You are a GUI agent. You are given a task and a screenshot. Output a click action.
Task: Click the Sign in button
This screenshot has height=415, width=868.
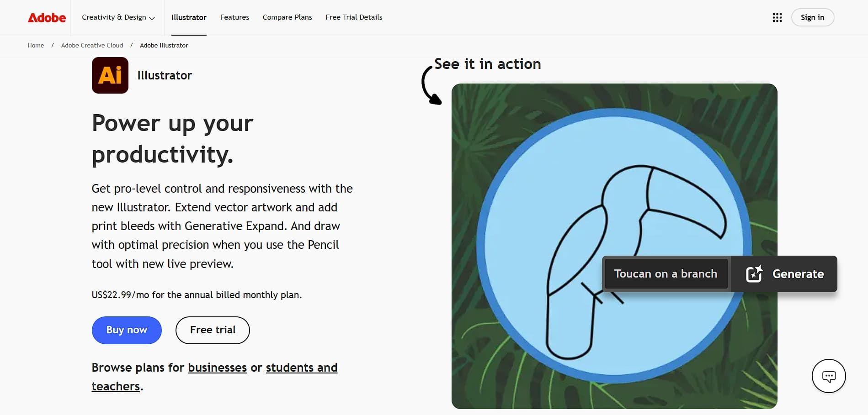pyautogui.click(x=812, y=17)
